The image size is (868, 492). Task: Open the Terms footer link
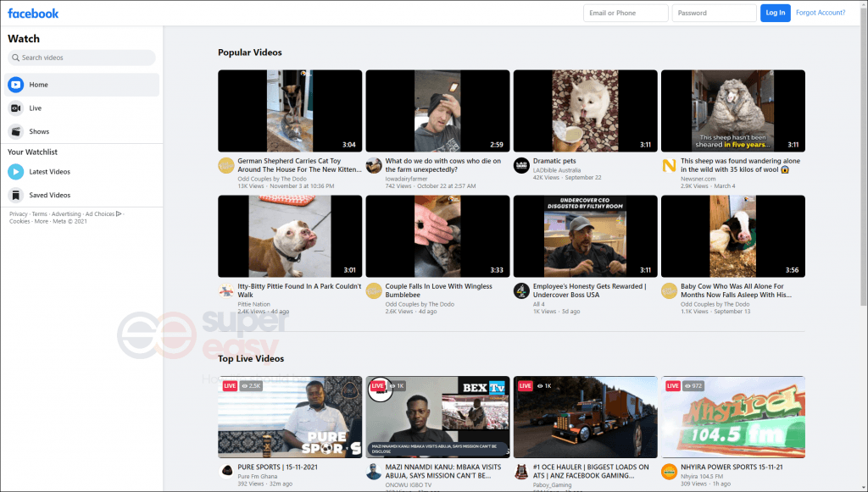[39, 214]
